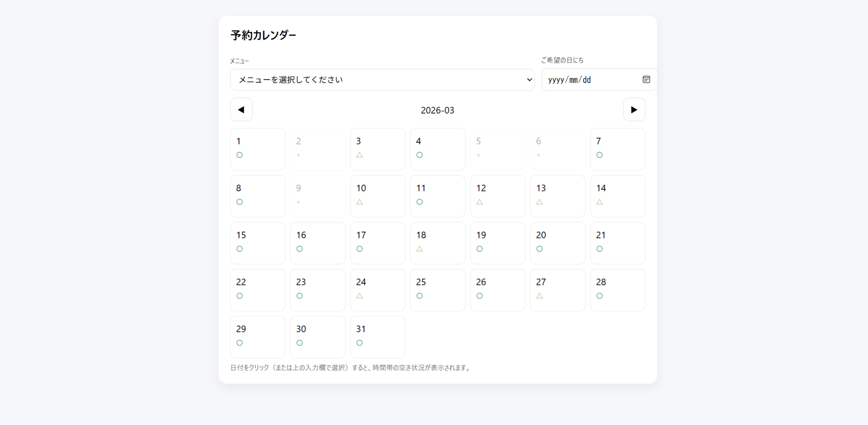This screenshot has width=868, height=425.
Task: Select day 8 on the calendar
Action: tap(258, 196)
